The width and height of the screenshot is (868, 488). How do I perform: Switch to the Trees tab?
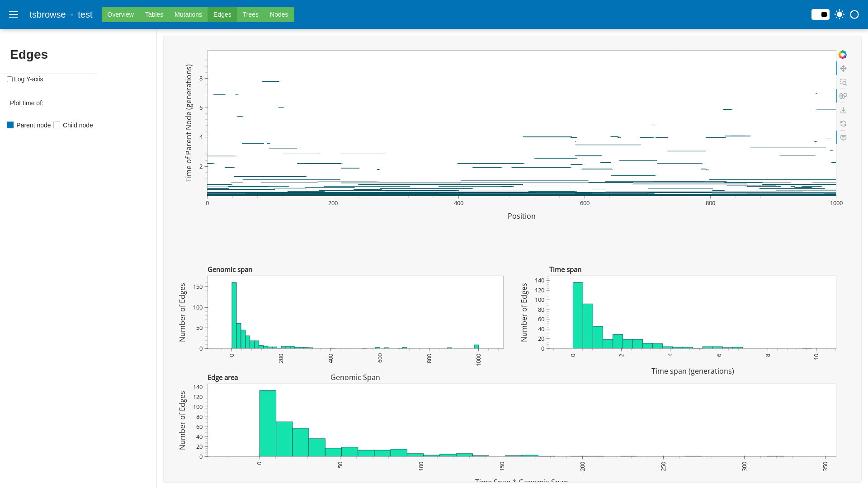coord(250,14)
